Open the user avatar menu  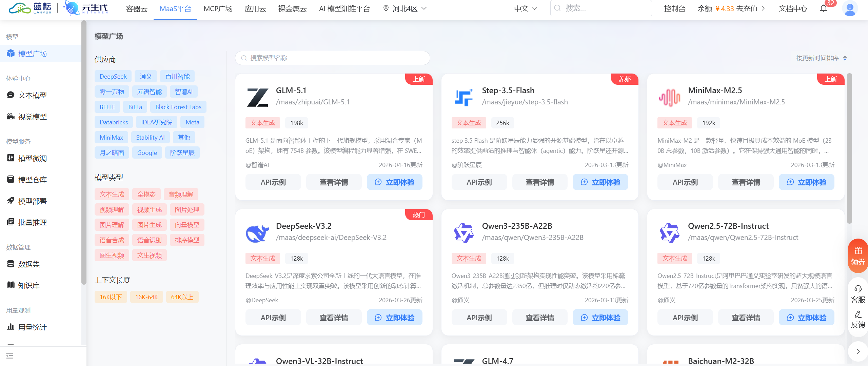coord(850,8)
